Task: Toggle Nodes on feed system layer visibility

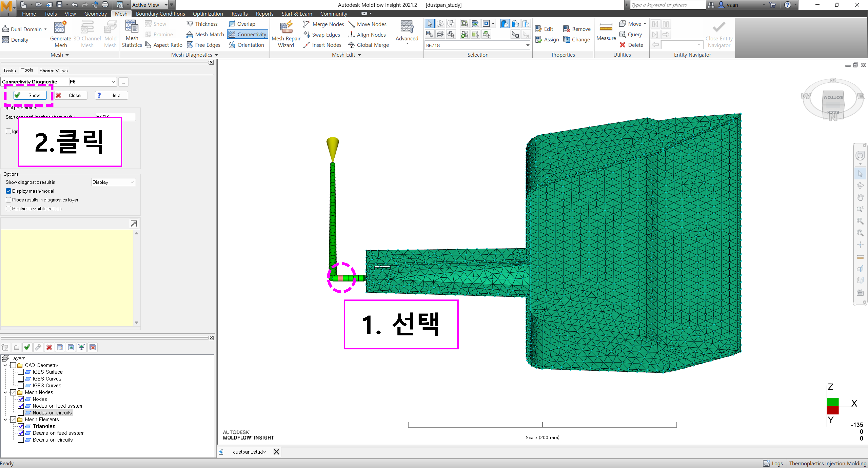Action: tap(21, 406)
